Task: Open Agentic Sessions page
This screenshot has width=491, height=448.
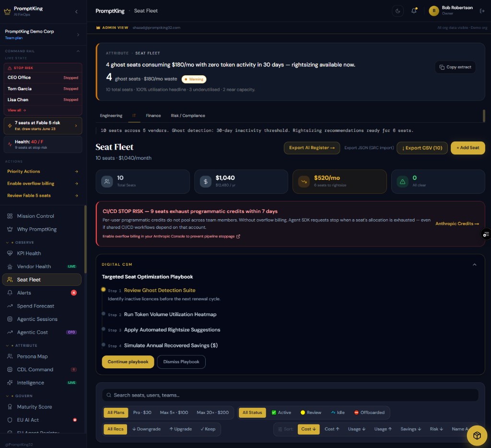Action: click(x=42, y=319)
